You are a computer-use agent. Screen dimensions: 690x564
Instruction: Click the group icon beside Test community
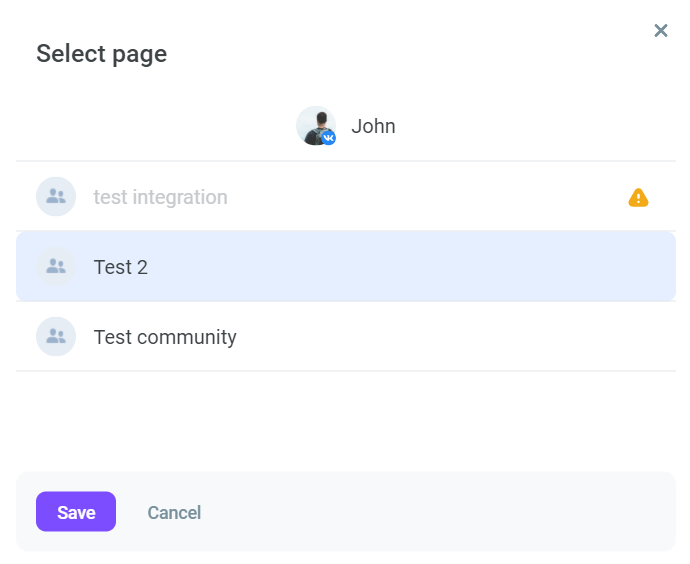click(x=56, y=337)
